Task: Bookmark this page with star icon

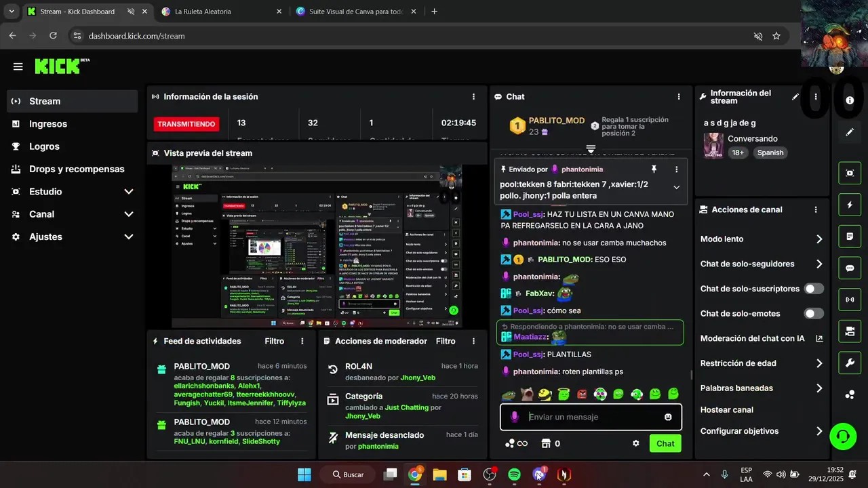Action: pyautogui.click(x=776, y=36)
